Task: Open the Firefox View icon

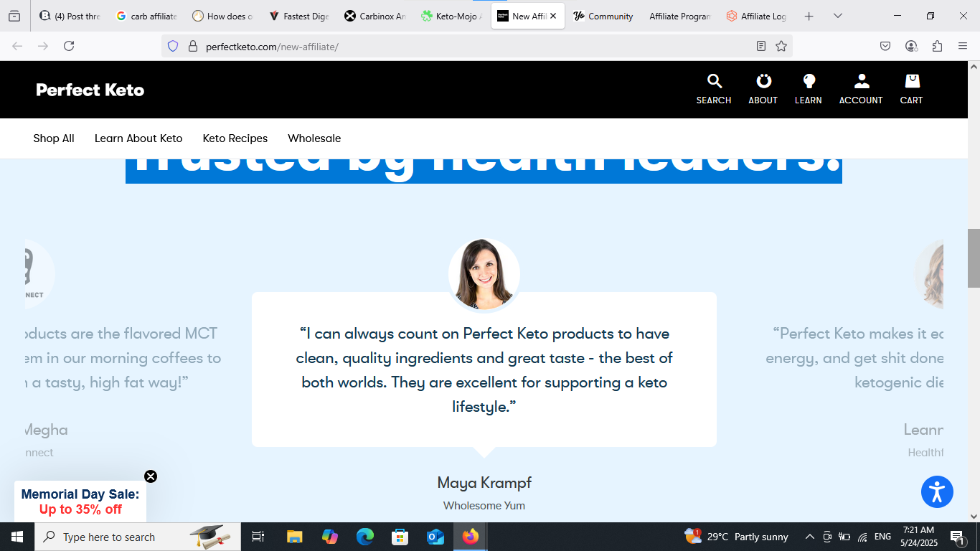Action: pyautogui.click(x=14, y=16)
